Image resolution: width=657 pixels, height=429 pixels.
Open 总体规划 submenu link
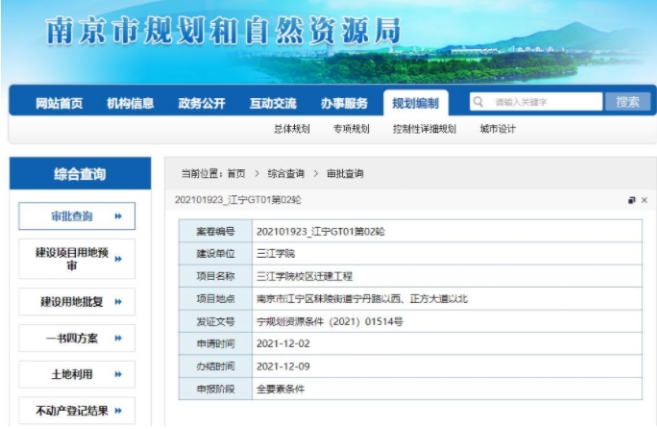click(291, 129)
